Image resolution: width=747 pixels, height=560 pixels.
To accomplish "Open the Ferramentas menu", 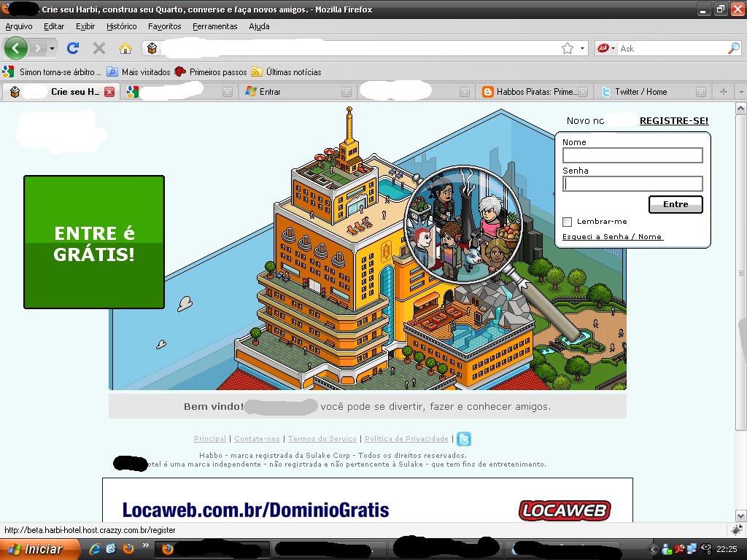I will [x=215, y=26].
